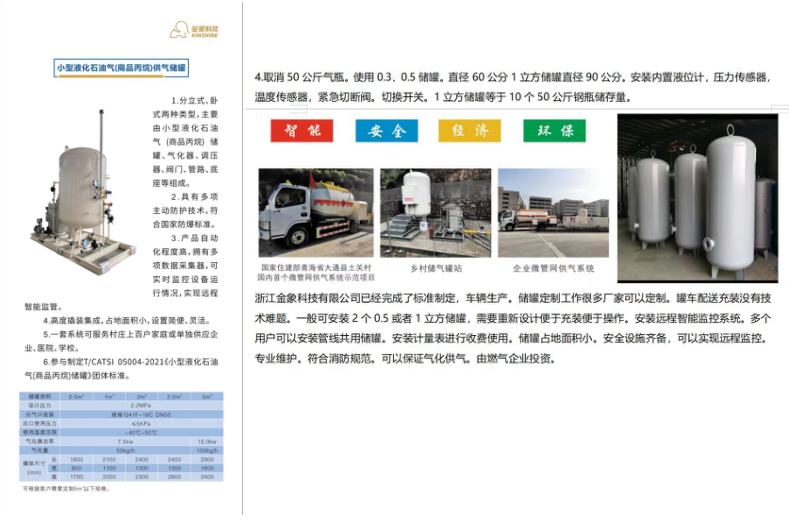This screenshot has width=789, height=520.
Task: Click the red 智能 badge
Action: (301, 131)
